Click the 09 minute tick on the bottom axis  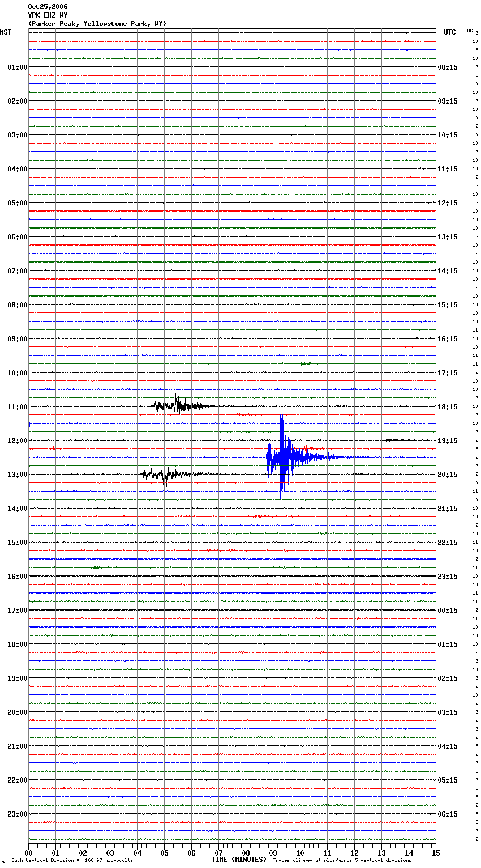[273, 853]
